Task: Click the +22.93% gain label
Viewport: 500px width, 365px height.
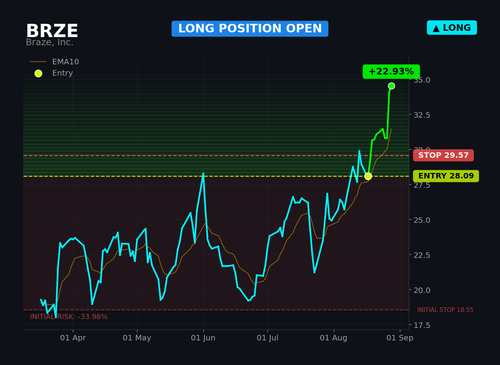Action: pyautogui.click(x=391, y=72)
